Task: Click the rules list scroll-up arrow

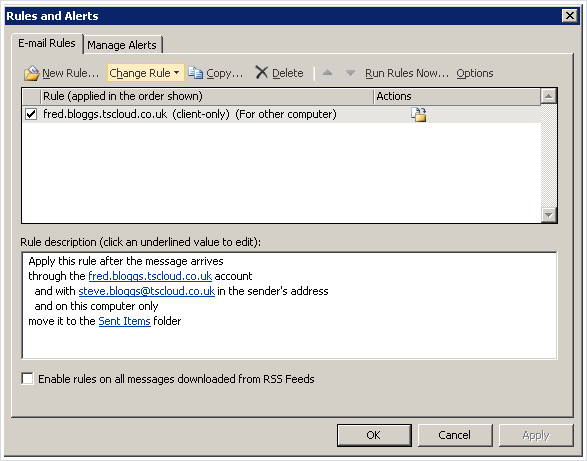Action: click(549, 97)
